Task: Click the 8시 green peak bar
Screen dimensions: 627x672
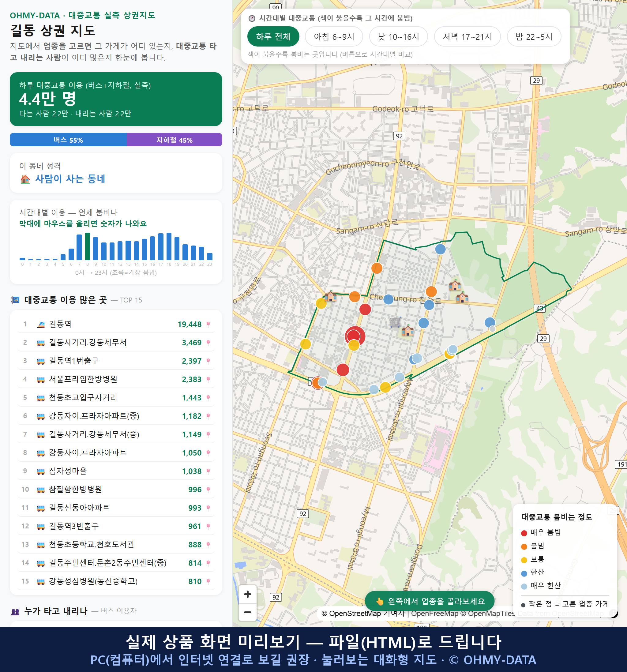Action: click(x=88, y=246)
